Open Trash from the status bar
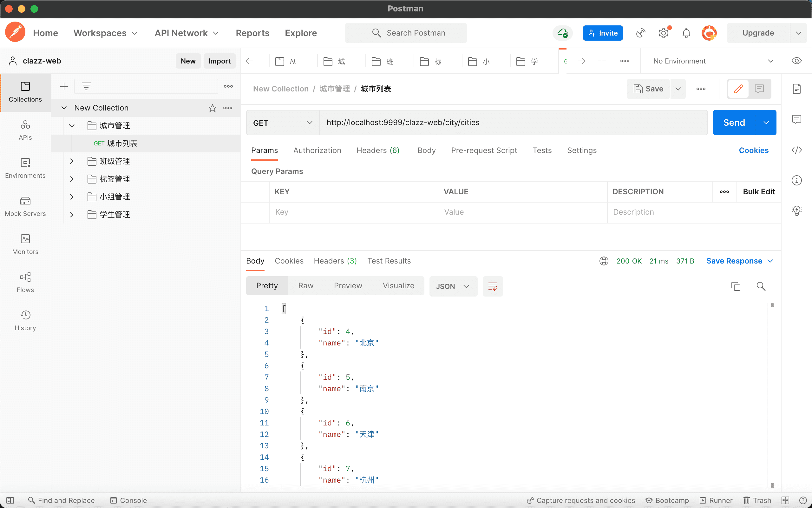812x508 pixels. 757,500
